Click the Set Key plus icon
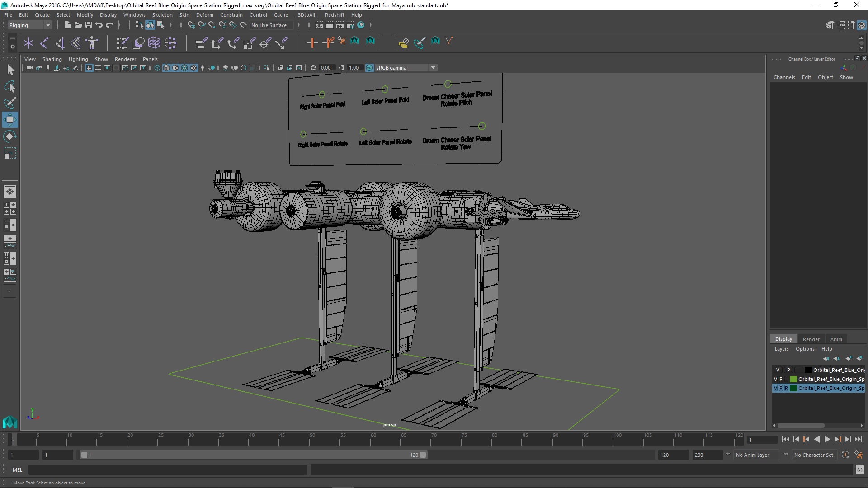Viewport: 868px width, 488px height. (x=312, y=43)
